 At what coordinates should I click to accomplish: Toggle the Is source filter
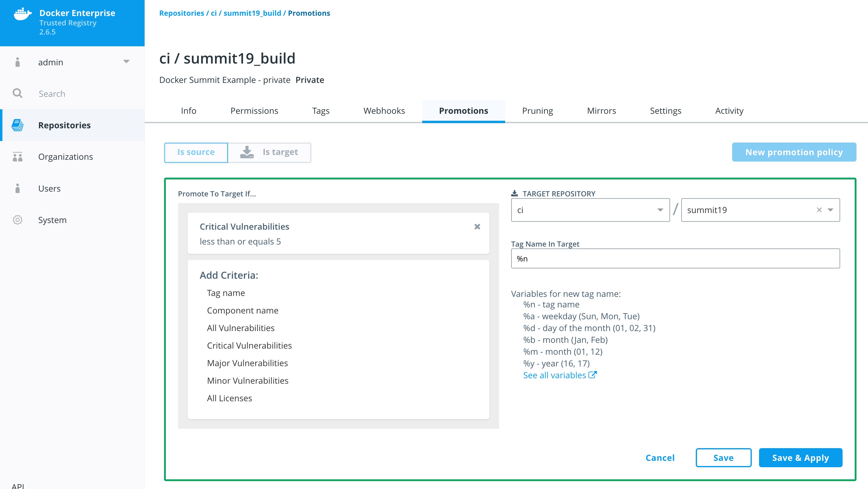[x=196, y=152]
